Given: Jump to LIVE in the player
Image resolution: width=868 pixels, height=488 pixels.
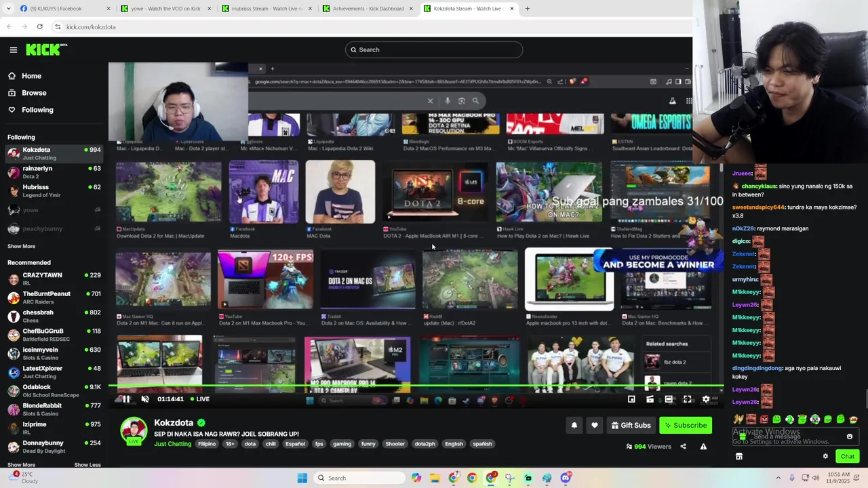Looking at the screenshot, I should [199, 399].
